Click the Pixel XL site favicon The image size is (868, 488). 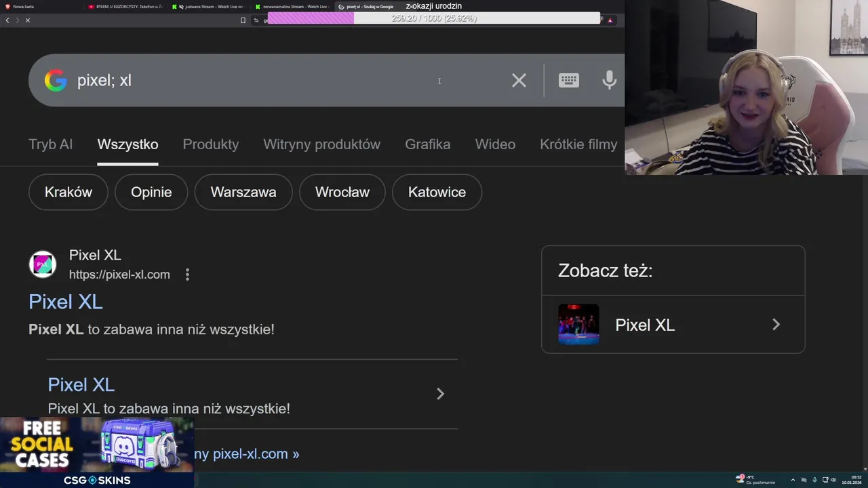pyautogui.click(x=42, y=264)
